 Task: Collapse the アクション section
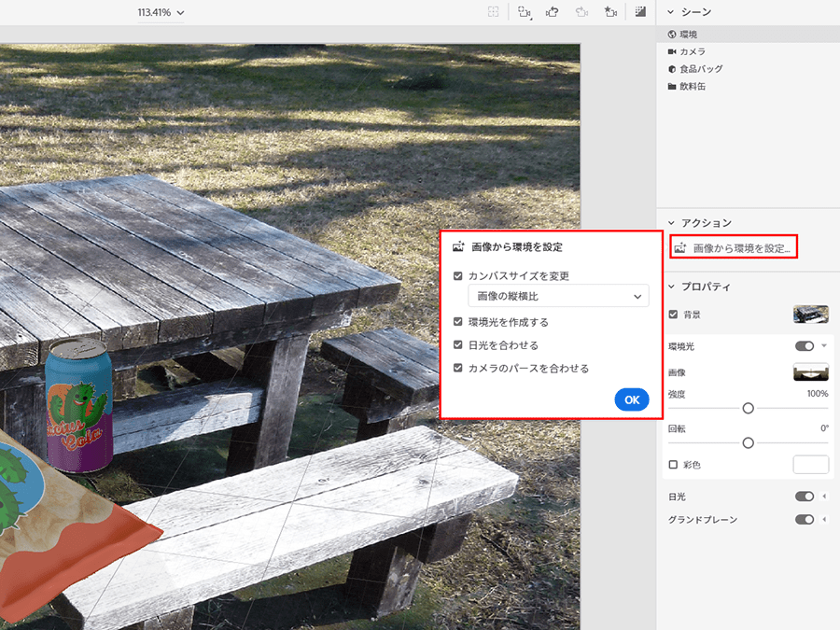[671, 223]
